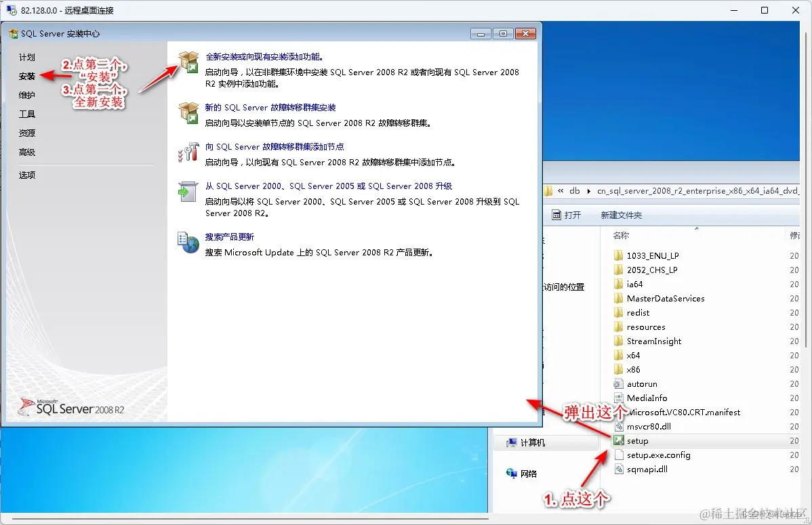Close the SQL Server Installation Center window
Viewport: 812px width, 525px height.
(525, 34)
